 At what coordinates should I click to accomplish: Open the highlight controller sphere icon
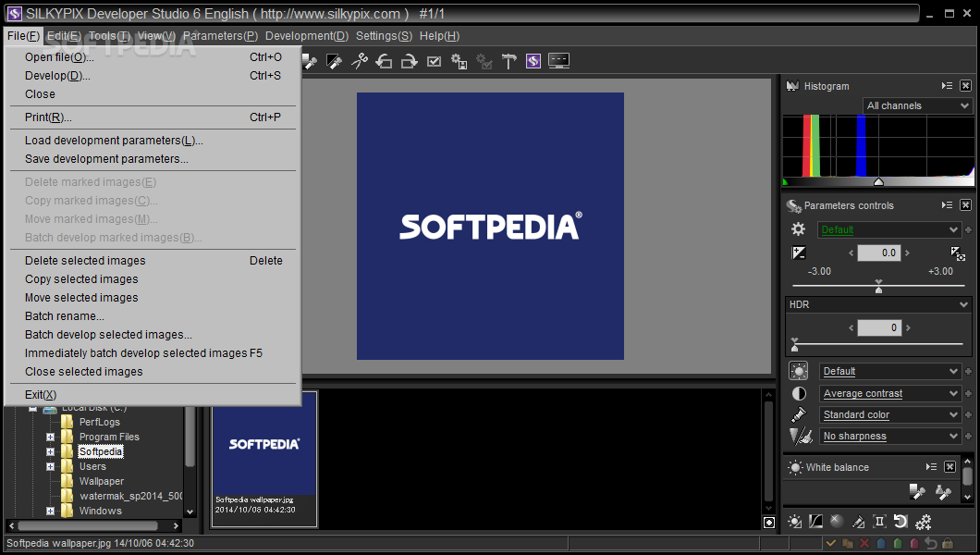[x=837, y=522]
